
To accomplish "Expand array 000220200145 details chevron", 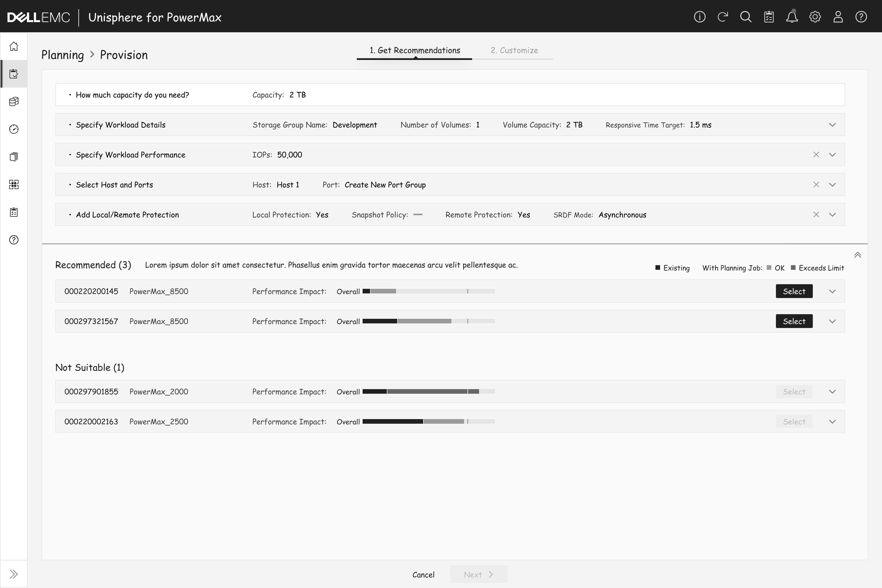I will click(832, 291).
